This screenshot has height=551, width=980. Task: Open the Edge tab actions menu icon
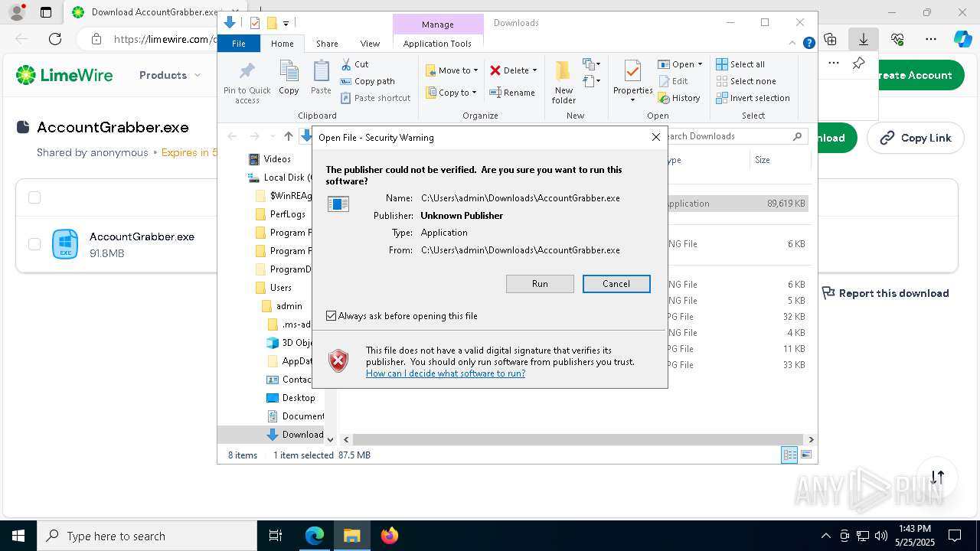[46, 12]
